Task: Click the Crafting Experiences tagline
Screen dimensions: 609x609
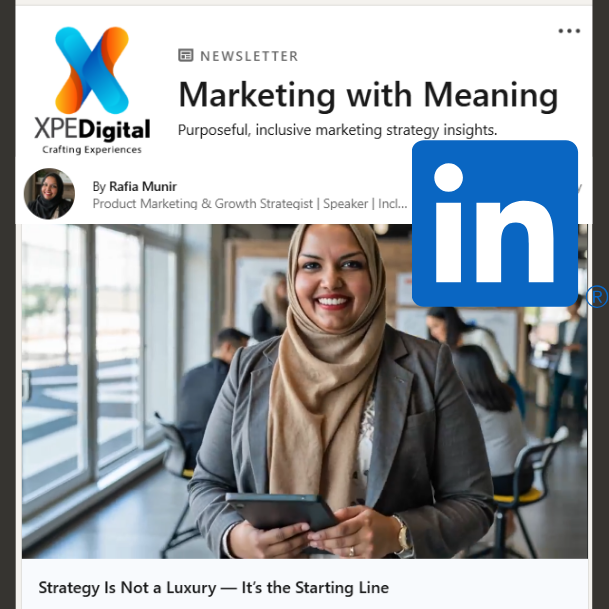Action: click(x=92, y=150)
